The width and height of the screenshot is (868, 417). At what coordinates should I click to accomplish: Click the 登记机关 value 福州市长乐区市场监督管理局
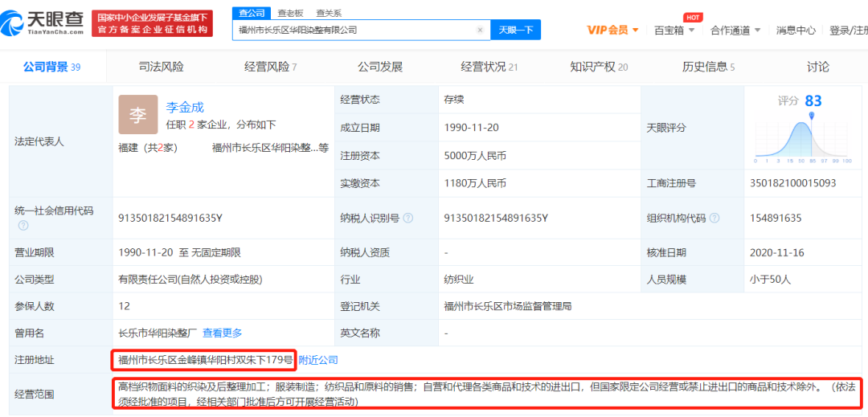[508, 306]
